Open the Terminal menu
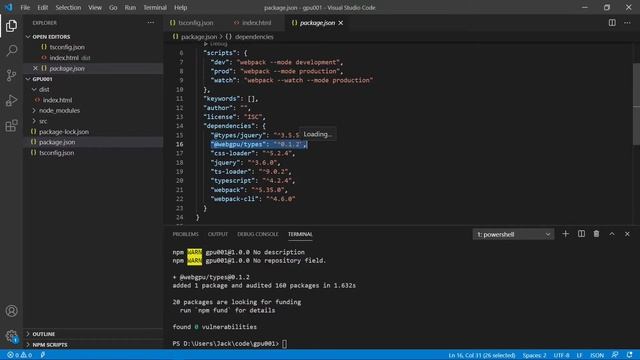Viewport: 640px width, 360px height. point(155,7)
